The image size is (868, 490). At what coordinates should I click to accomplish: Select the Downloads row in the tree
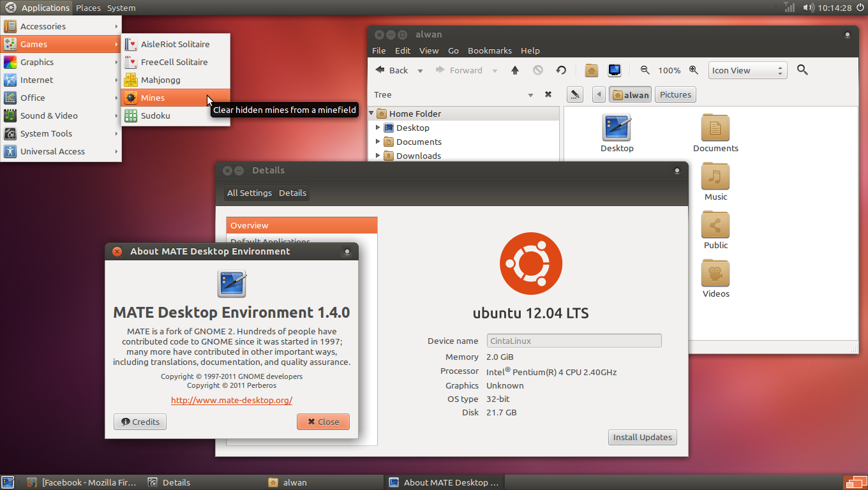tap(464, 156)
